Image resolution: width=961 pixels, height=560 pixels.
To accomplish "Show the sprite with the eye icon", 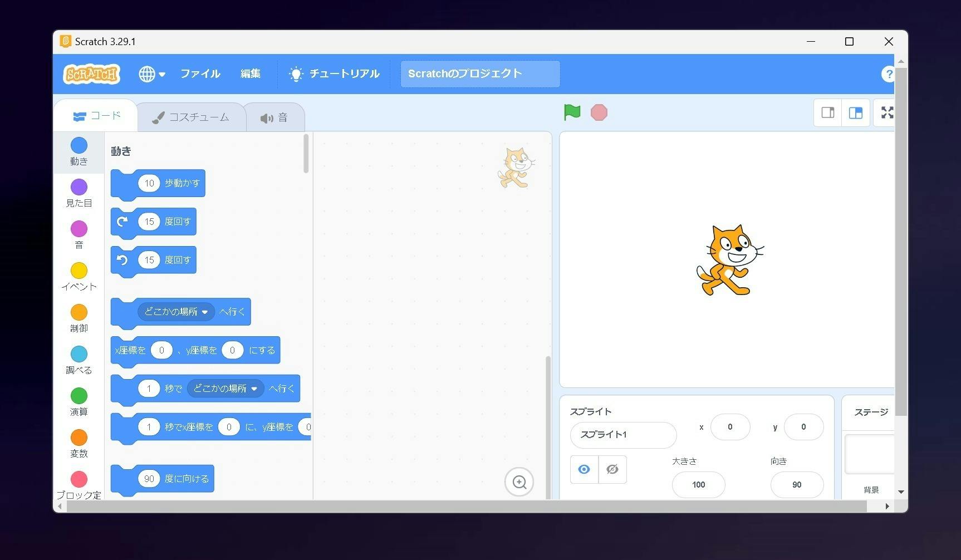I will pos(584,469).
